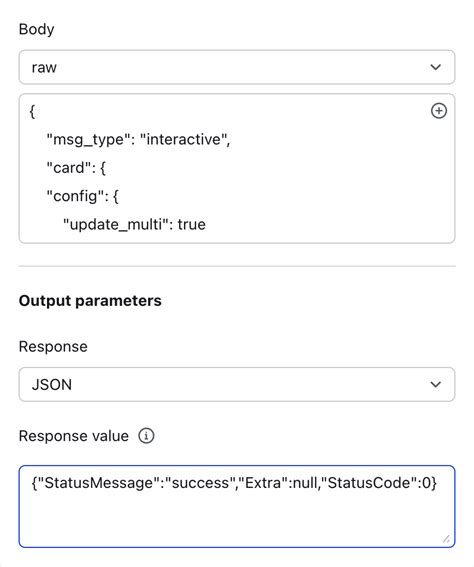Click the "success" text in Response value
The width and height of the screenshot is (474, 567).
[200, 483]
